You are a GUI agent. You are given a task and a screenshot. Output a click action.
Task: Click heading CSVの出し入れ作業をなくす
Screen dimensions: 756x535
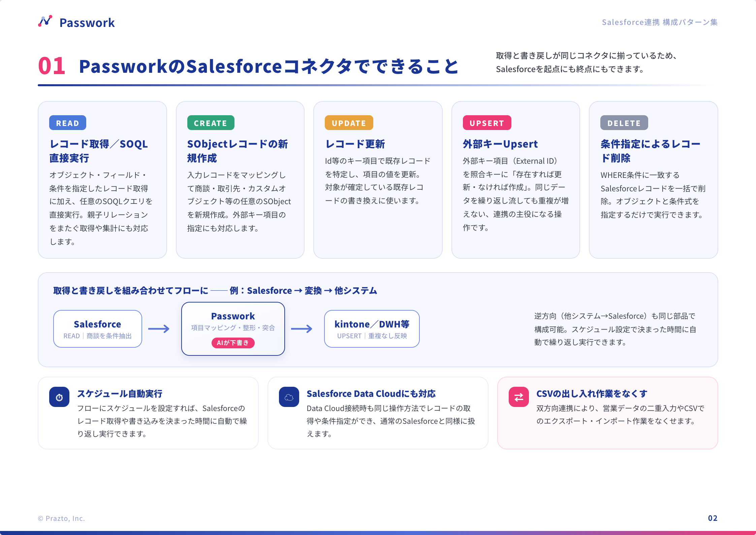click(592, 394)
